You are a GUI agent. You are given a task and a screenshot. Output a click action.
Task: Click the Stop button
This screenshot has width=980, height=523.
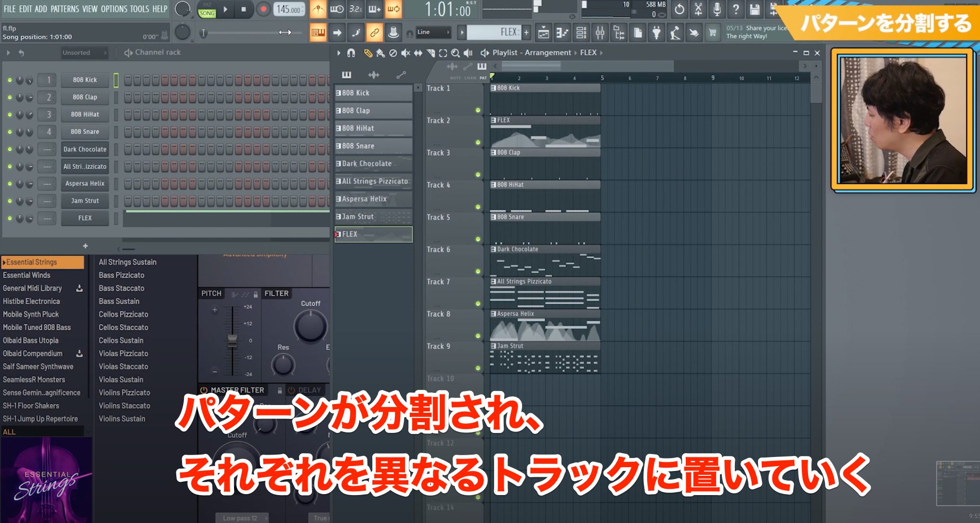click(244, 9)
